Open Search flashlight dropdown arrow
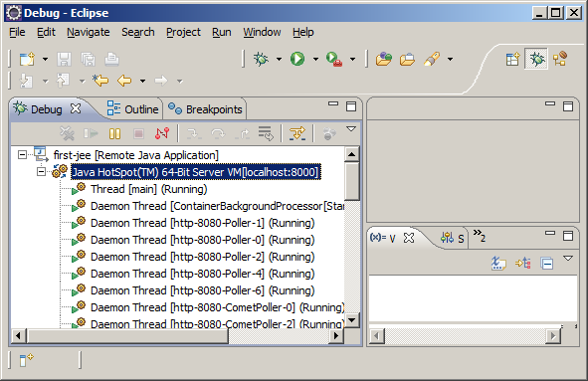This screenshot has width=588, height=381. 450,59
